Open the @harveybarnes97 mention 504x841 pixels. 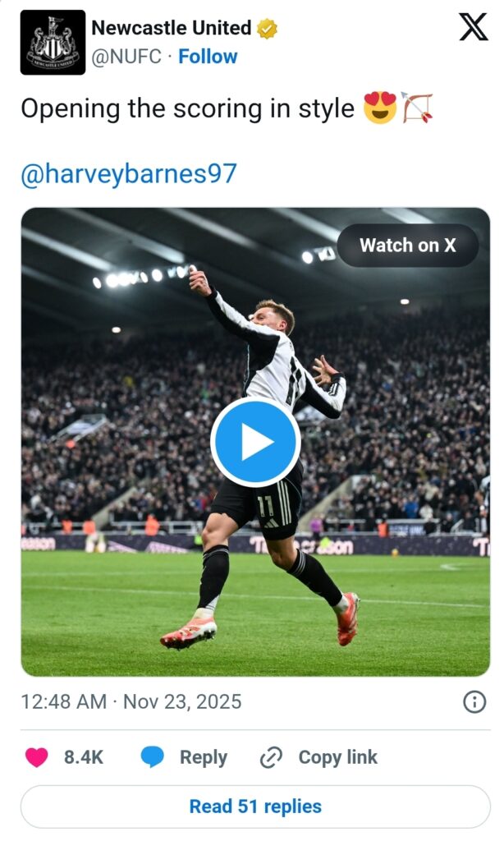click(129, 173)
